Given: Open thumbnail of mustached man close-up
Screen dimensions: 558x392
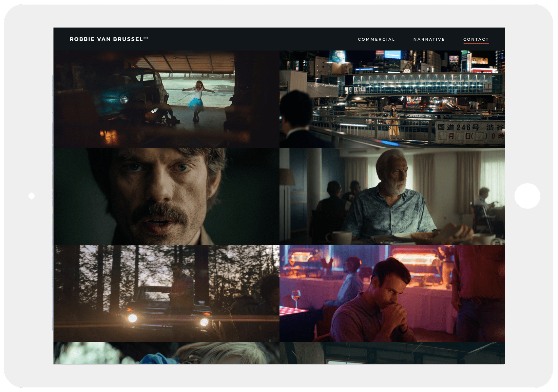Looking at the screenshot, I should point(166,196).
